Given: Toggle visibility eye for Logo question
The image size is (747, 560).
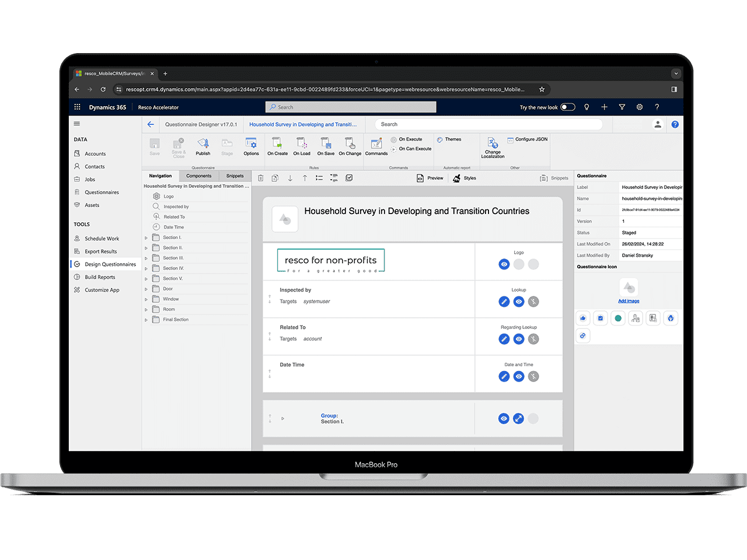Looking at the screenshot, I should 504,264.
